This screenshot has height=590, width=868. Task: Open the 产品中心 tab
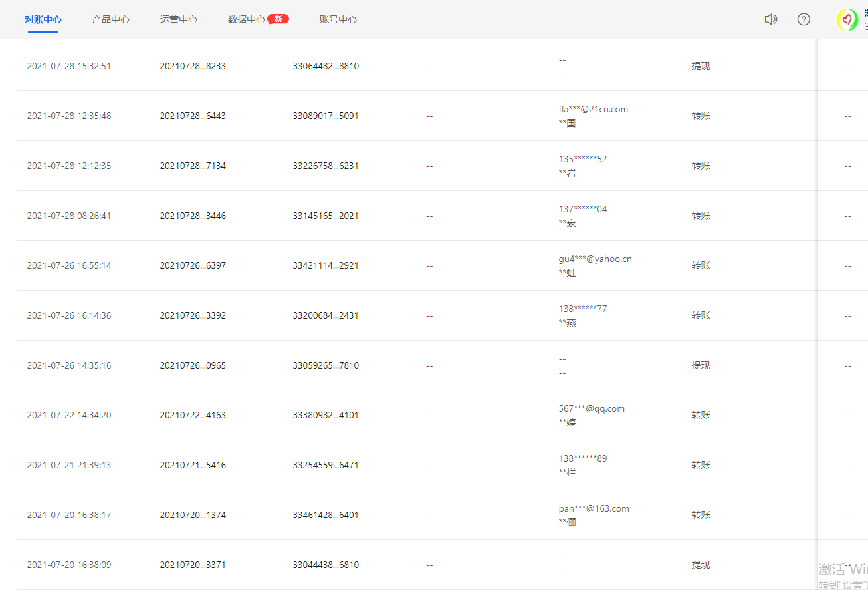(111, 19)
